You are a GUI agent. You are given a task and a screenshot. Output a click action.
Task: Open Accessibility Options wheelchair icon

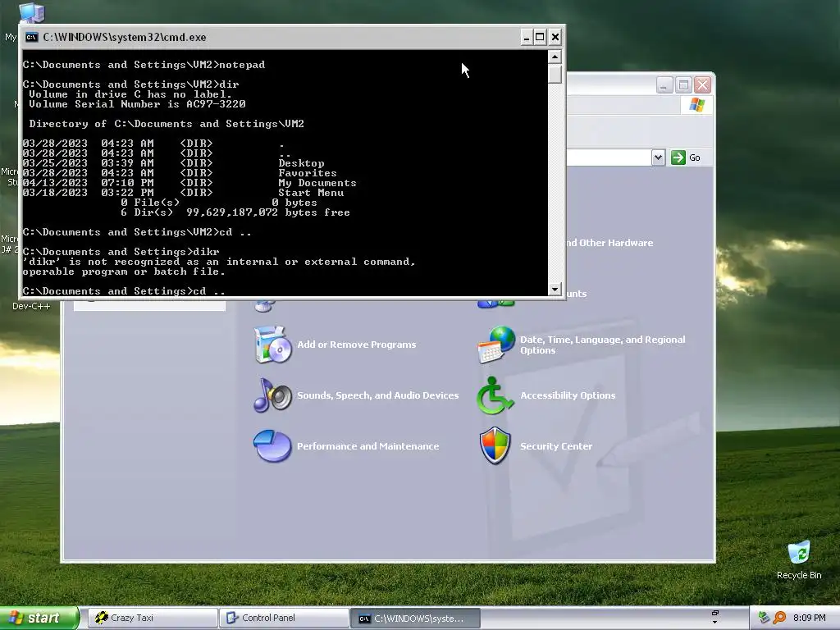click(x=495, y=395)
